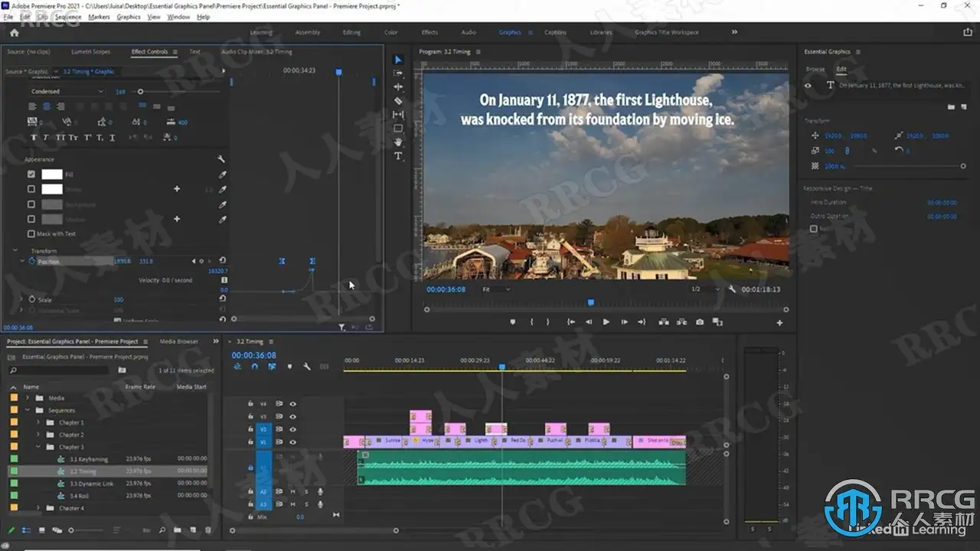The image size is (980, 551).
Task: Select the Razor tool in the toolbar
Action: tap(398, 100)
